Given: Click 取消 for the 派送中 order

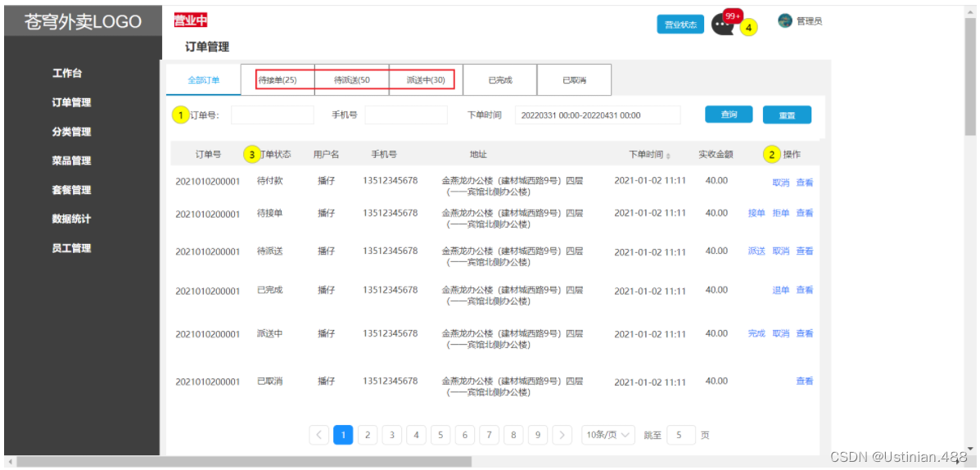Looking at the screenshot, I should tap(780, 334).
